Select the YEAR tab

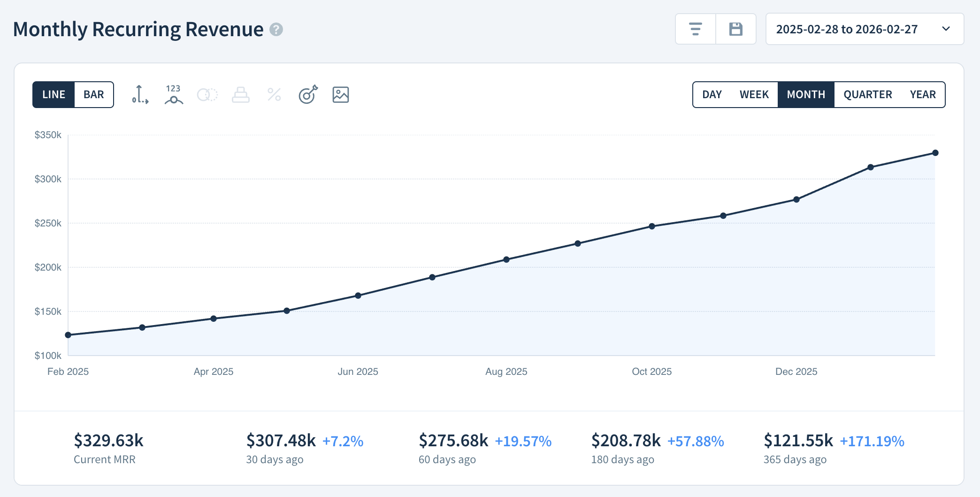[x=923, y=94]
